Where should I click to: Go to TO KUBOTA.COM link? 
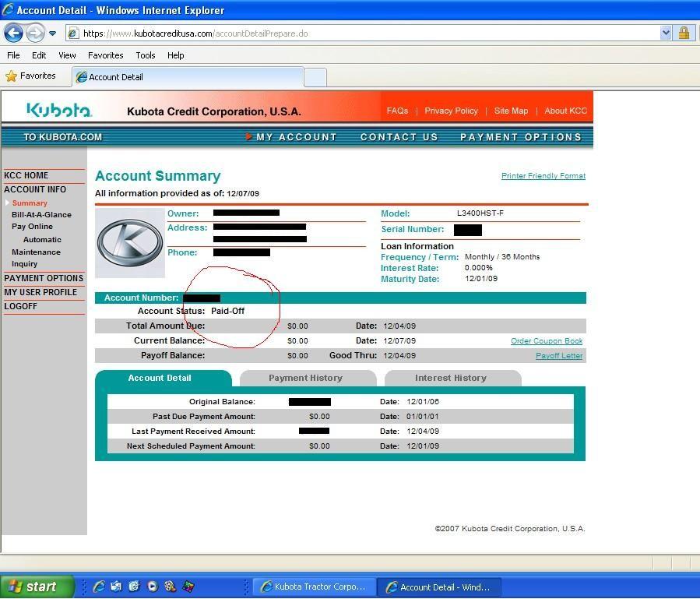click(62, 137)
